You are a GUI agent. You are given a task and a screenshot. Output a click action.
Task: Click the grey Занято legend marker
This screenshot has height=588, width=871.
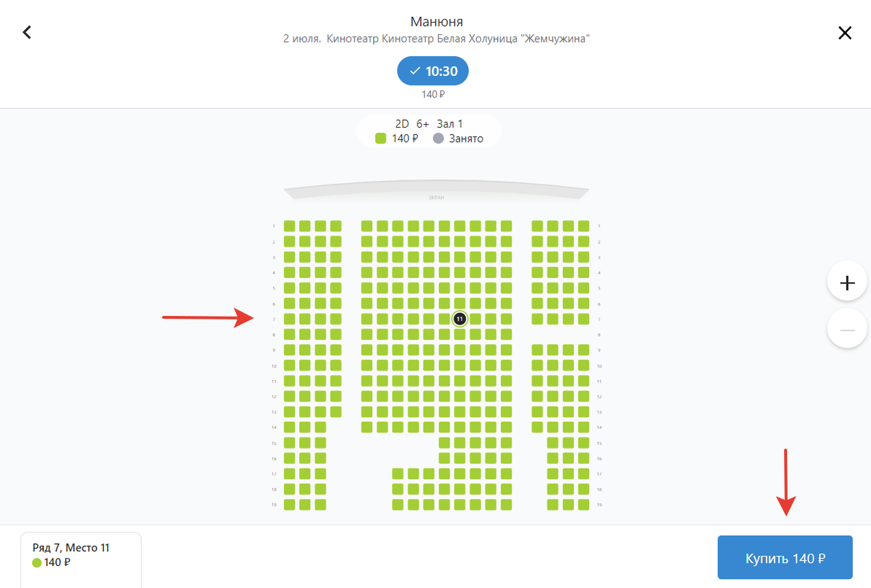tap(438, 138)
